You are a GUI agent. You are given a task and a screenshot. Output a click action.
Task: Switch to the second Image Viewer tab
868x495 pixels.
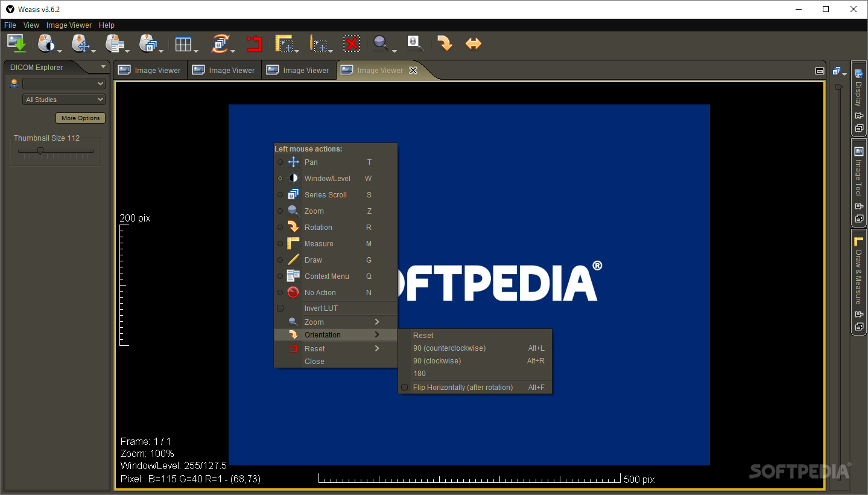224,70
